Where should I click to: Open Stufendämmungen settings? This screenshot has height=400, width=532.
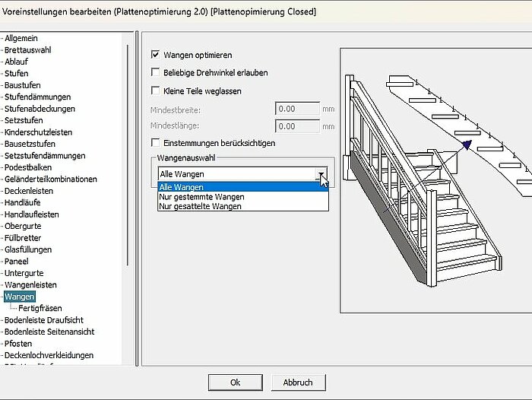(38, 97)
